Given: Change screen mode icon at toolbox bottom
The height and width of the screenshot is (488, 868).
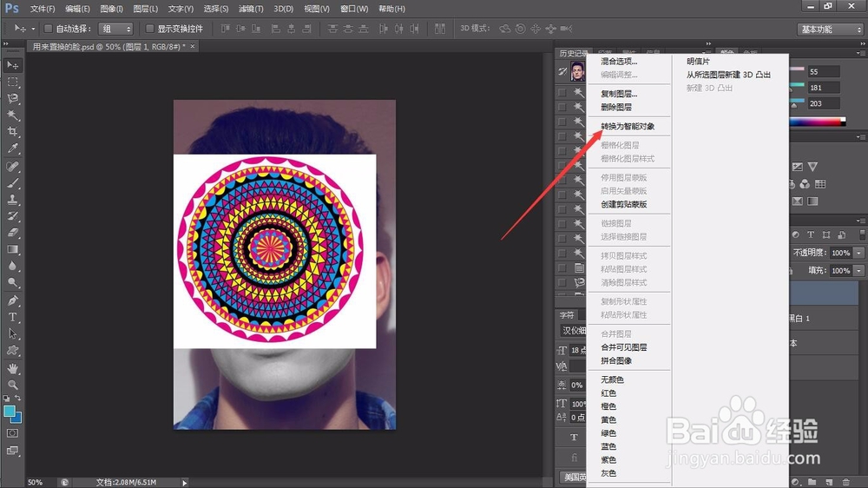Looking at the screenshot, I should [12, 451].
